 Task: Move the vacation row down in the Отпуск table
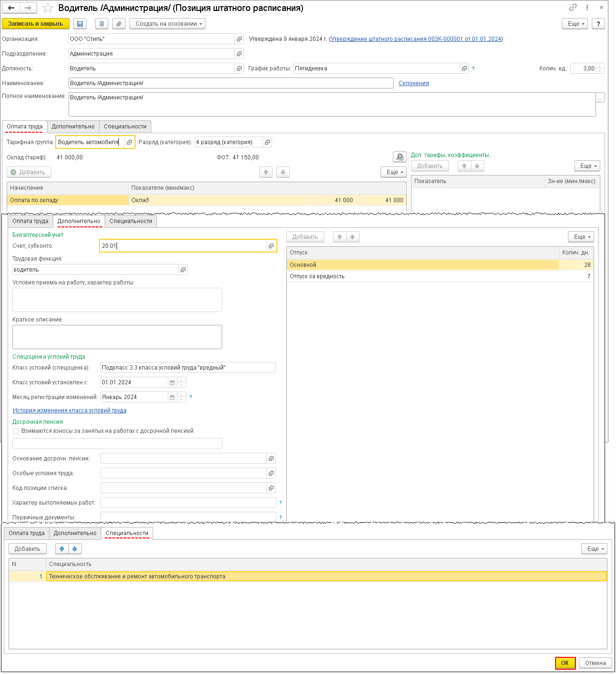pos(352,237)
